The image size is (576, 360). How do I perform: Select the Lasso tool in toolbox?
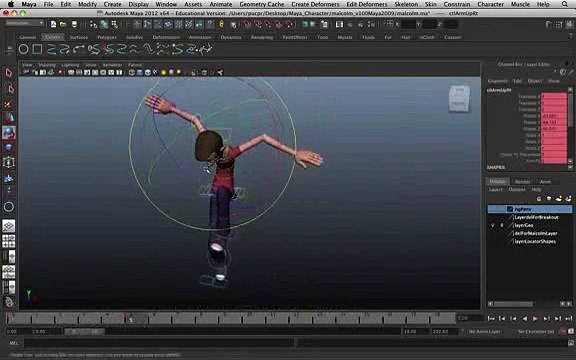(9, 89)
